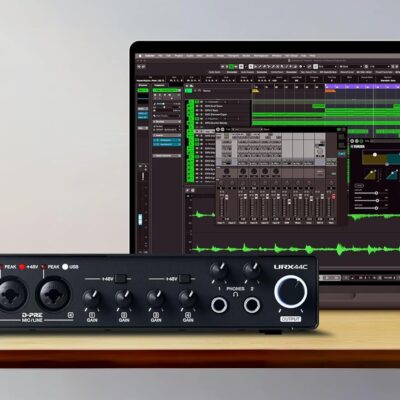400x400 pixels.
Task: Select the yellow marker at timeline start
Action: click(x=256, y=90)
